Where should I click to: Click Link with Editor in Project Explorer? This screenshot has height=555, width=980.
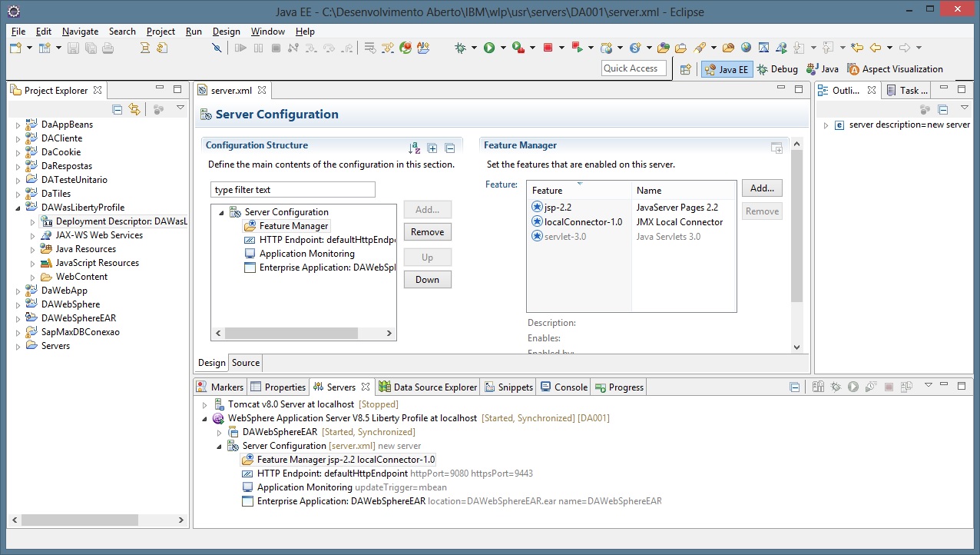tap(134, 110)
